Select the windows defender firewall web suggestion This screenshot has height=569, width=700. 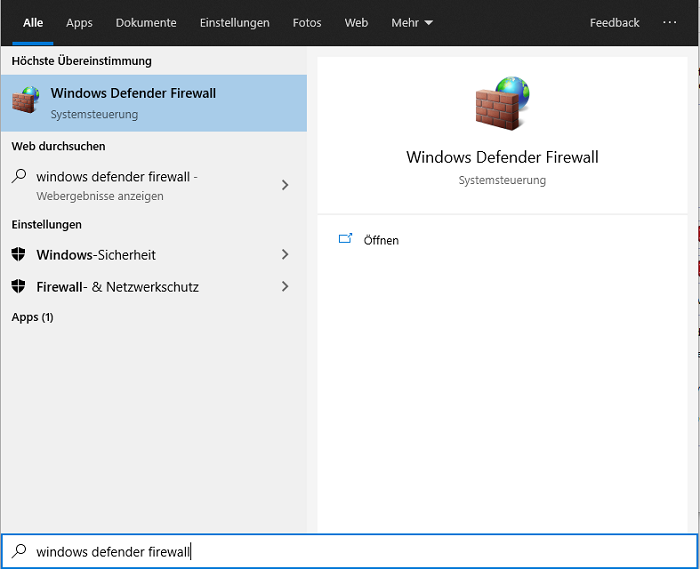coord(154,185)
